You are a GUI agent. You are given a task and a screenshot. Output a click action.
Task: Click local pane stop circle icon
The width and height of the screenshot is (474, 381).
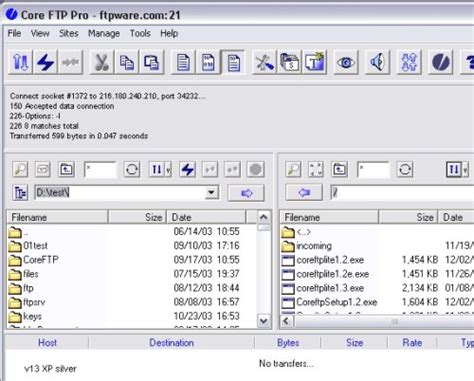(x=255, y=169)
